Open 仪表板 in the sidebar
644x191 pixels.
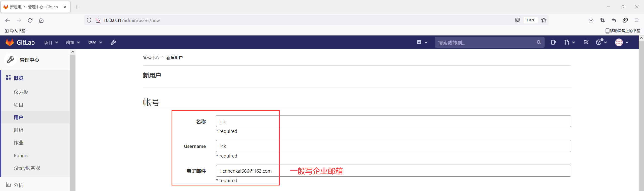click(21, 92)
